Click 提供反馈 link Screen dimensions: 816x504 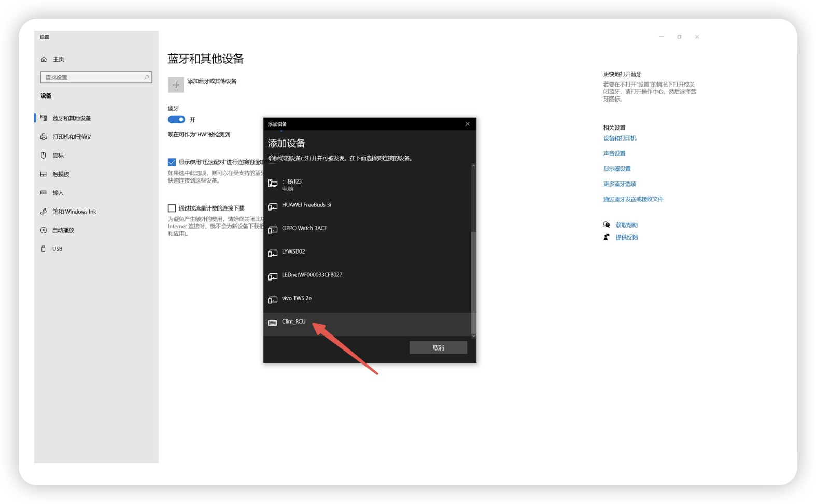click(627, 237)
